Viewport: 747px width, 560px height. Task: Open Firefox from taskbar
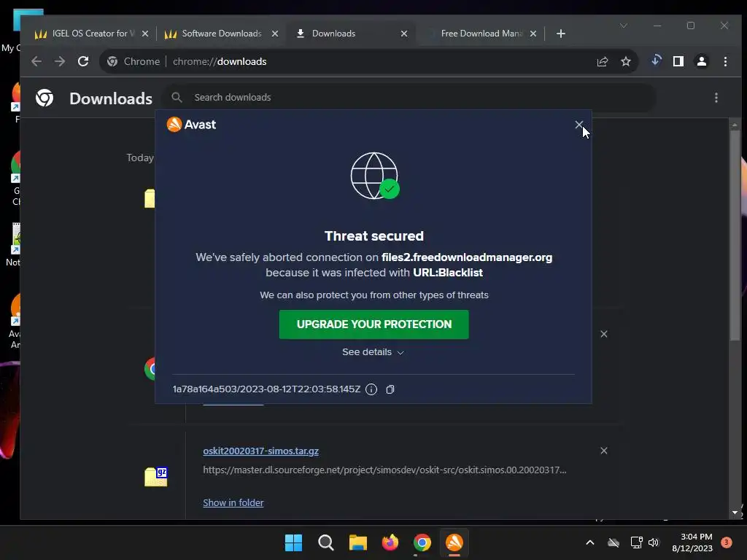coord(390,542)
